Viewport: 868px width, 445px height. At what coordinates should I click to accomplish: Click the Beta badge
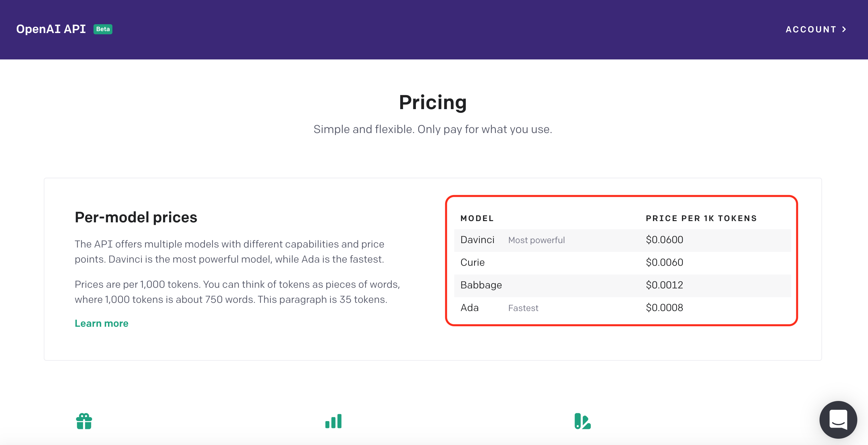pyautogui.click(x=103, y=29)
